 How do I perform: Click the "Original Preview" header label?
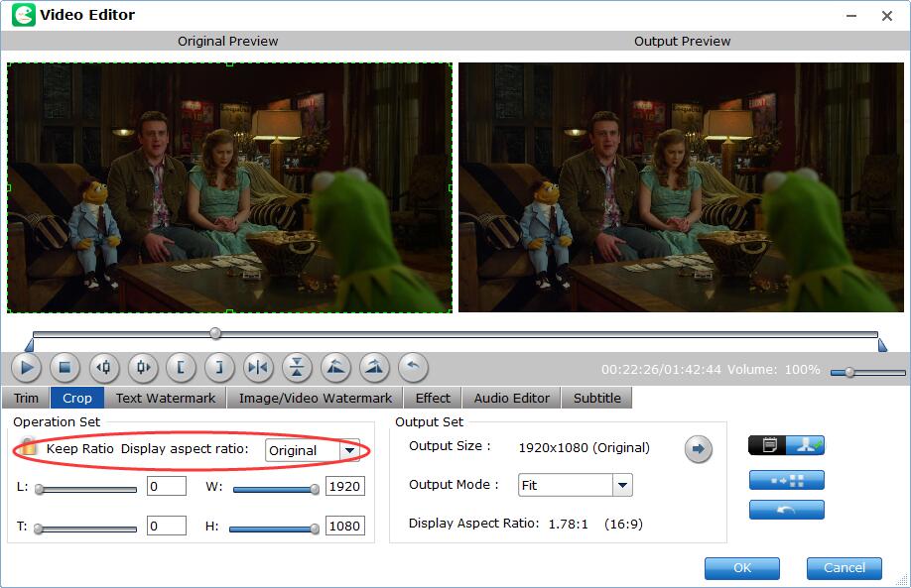click(x=228, y=42)
